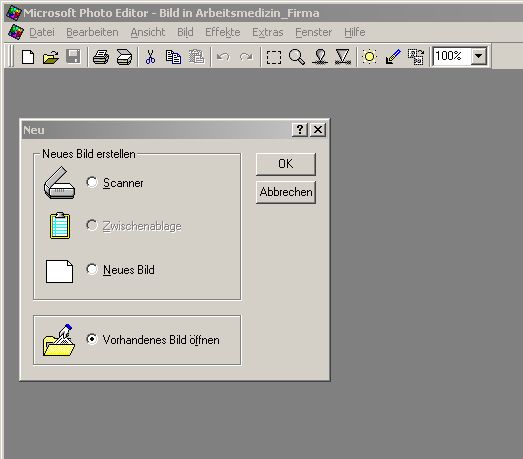Select the Set Transparent Color pencil tool

(393, 57)
